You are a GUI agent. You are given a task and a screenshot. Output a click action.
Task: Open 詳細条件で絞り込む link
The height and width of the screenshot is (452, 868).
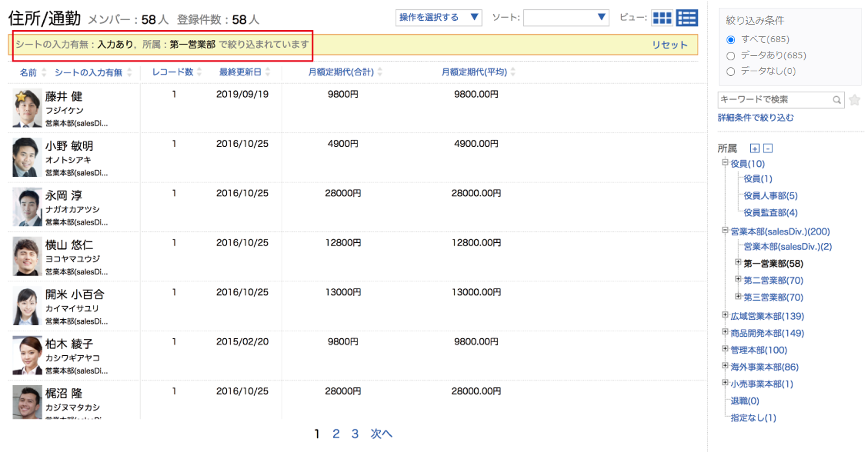[x=755, y=118]
